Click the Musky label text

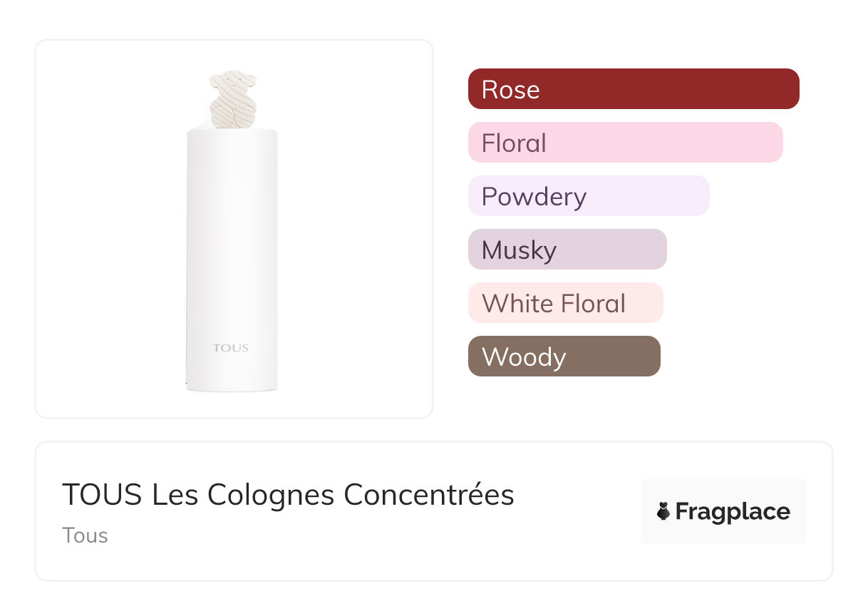(x=519, y=250)
